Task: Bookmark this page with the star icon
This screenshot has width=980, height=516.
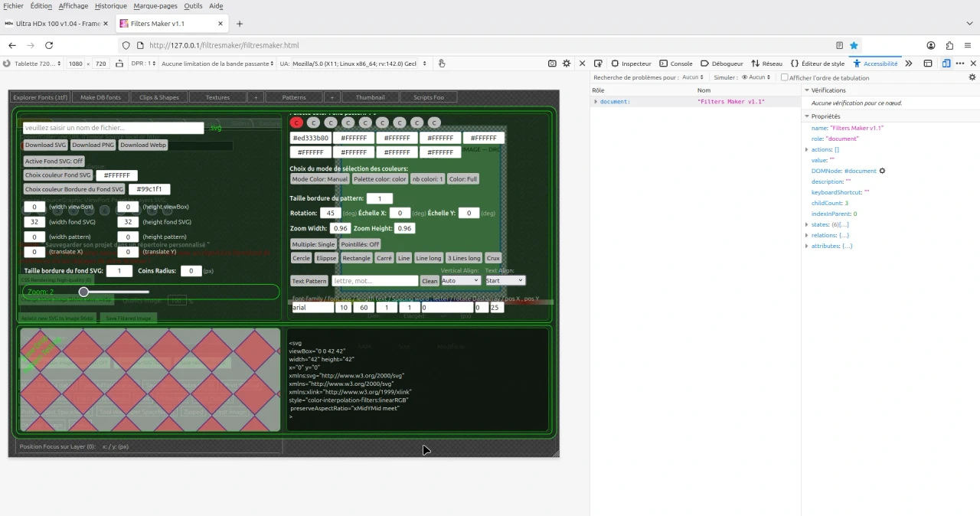Action: click(854, 45)
